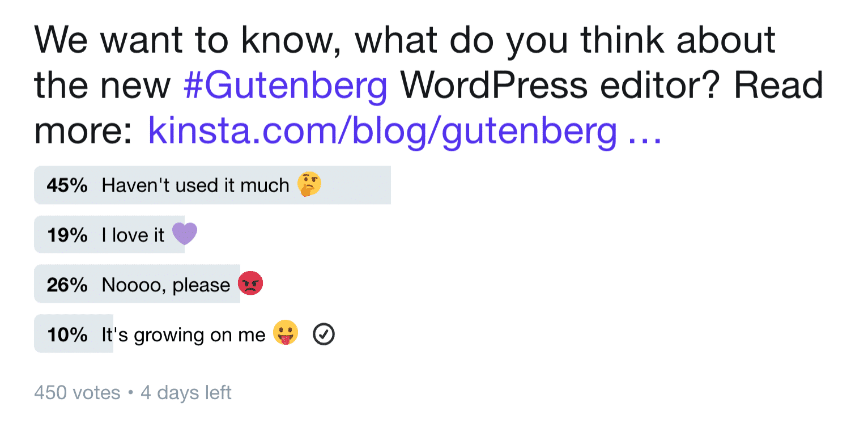Click the checkmark beside "It's growing on me"
The height and width of the screenshot is (432, 868).
point(323,334)
